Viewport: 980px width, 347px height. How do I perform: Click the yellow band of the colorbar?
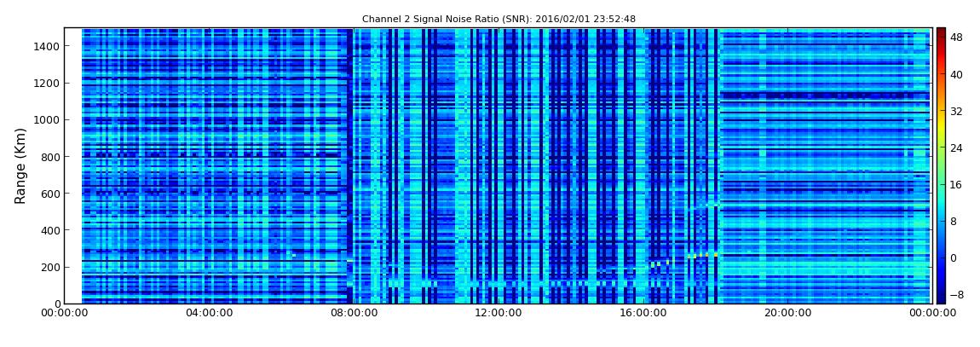(x=941, y=125)
